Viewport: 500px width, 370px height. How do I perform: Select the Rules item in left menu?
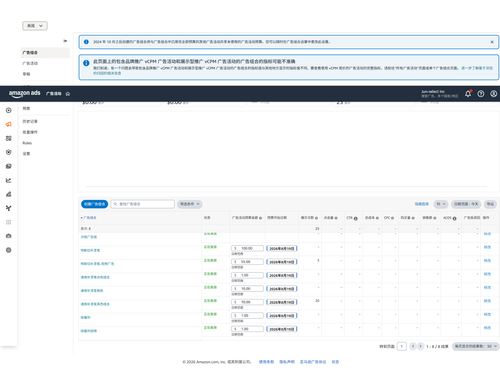27,143
